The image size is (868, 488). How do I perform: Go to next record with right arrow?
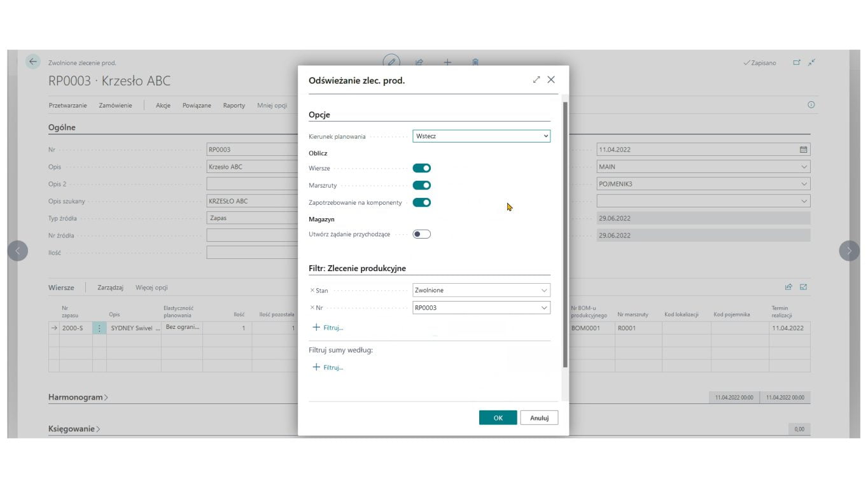[850, 251]
